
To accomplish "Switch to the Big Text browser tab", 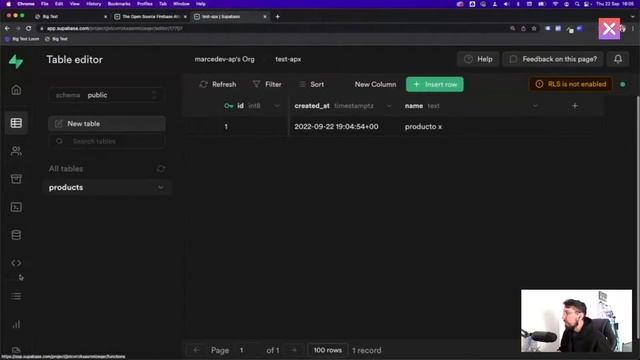I will click(x=70, y=17).
